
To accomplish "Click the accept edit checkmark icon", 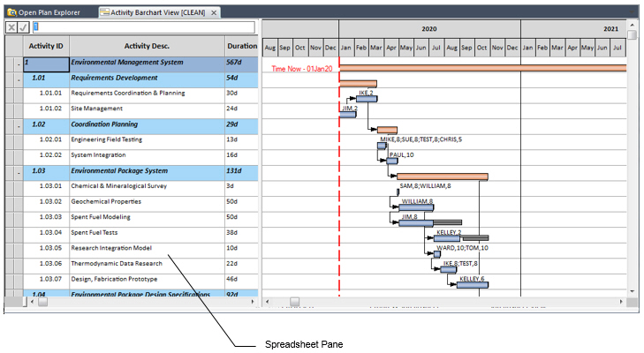I will tap(24, 27).
